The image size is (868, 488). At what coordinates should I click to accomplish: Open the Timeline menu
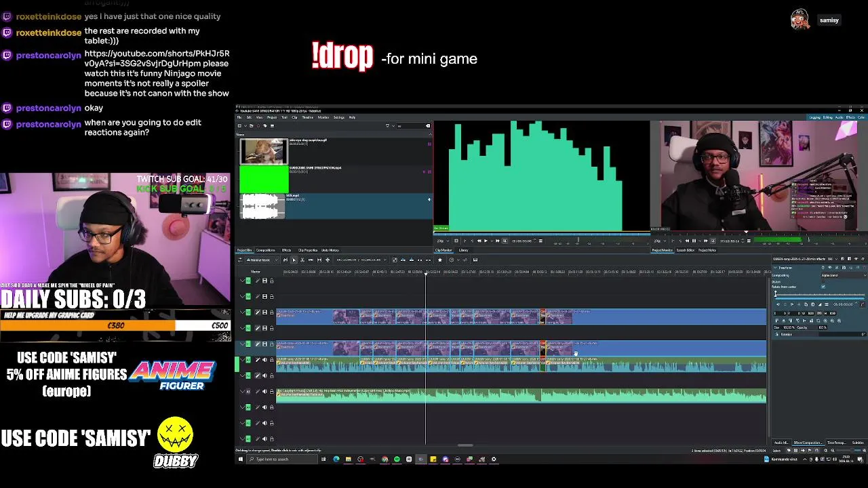(x=308, y=117)
